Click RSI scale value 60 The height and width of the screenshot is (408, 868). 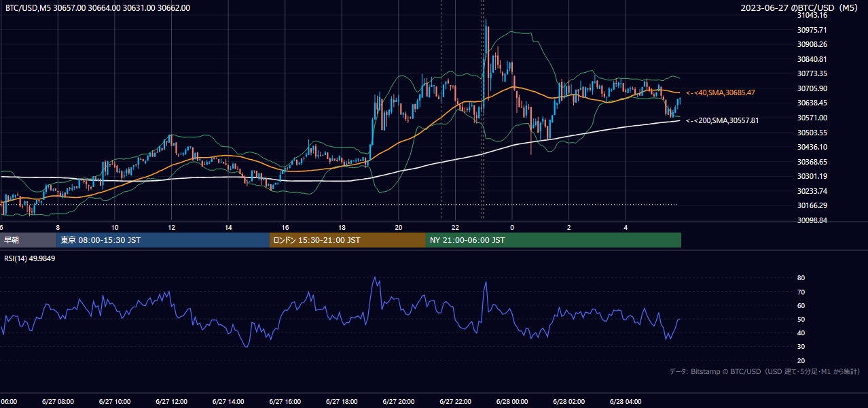801,305
